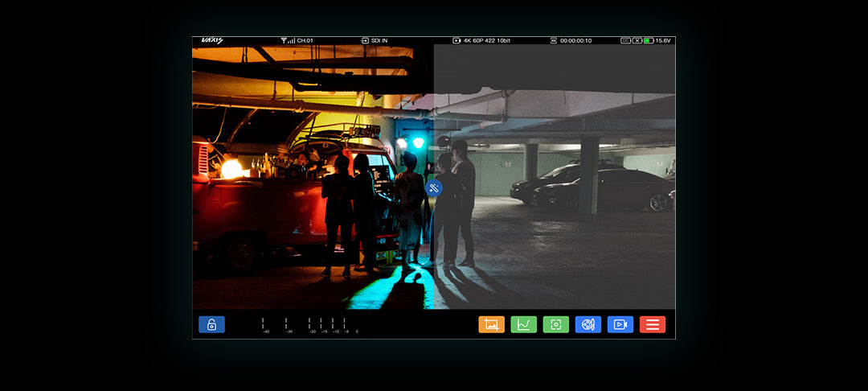This screenshot has width=868, height=391.
Task: Tap the X status box icon
Action: point(637,40)
